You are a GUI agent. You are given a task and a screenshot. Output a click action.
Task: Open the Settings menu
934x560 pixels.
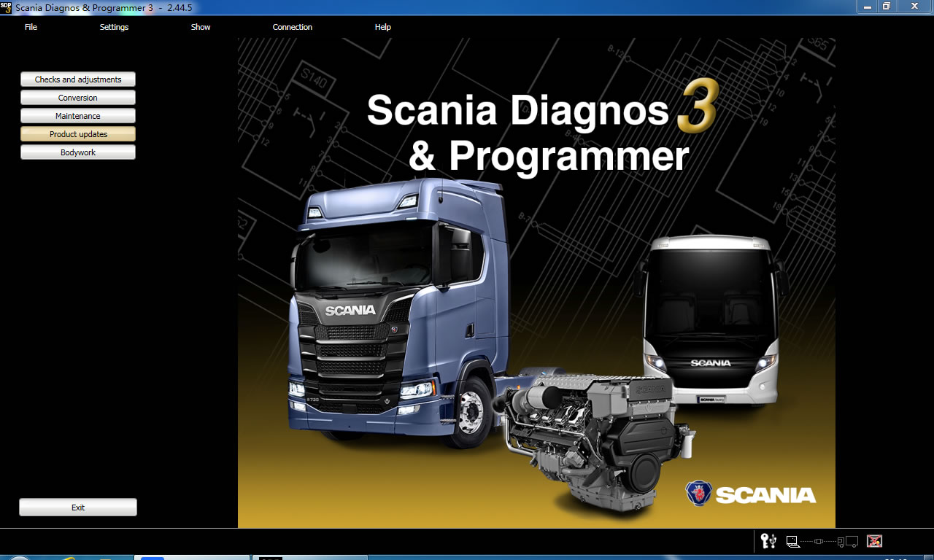coord(114,27)
